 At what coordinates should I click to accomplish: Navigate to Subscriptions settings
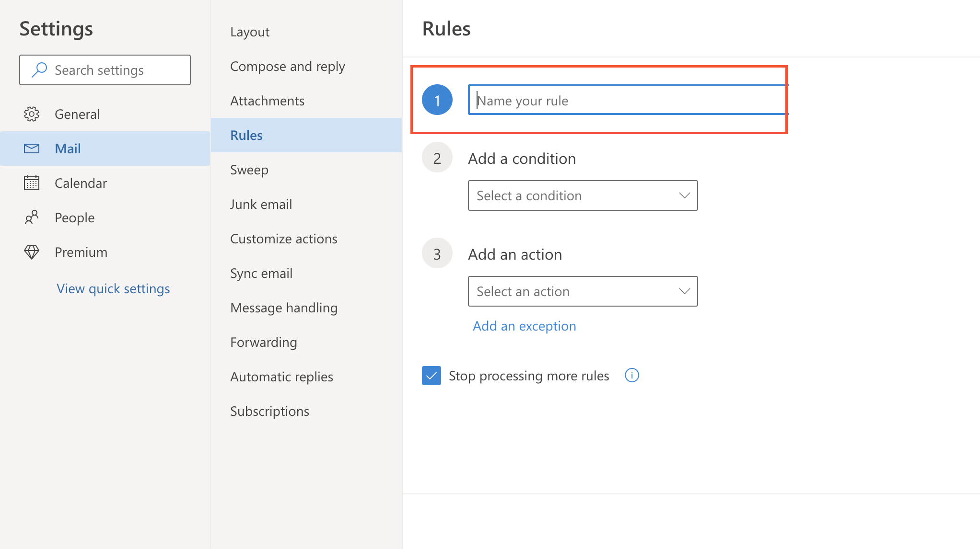tap(269, 411)
